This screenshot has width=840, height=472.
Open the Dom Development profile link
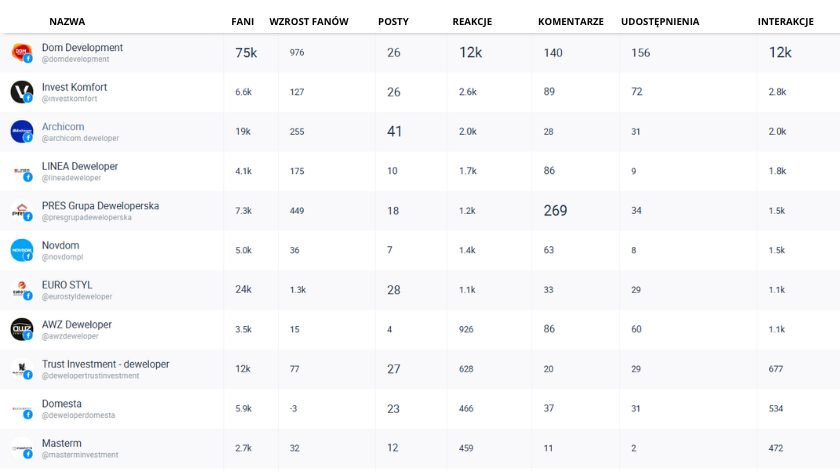82,47
